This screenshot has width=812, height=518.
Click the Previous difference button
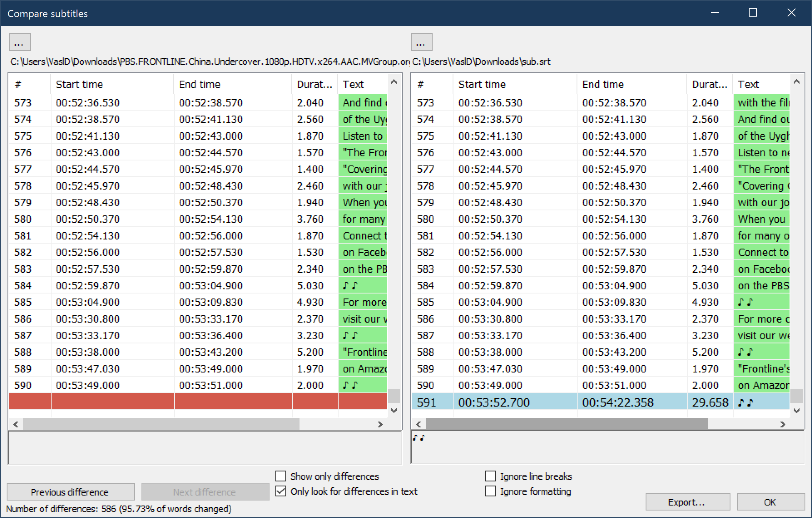pyautogui.click(x=69, y=492)
